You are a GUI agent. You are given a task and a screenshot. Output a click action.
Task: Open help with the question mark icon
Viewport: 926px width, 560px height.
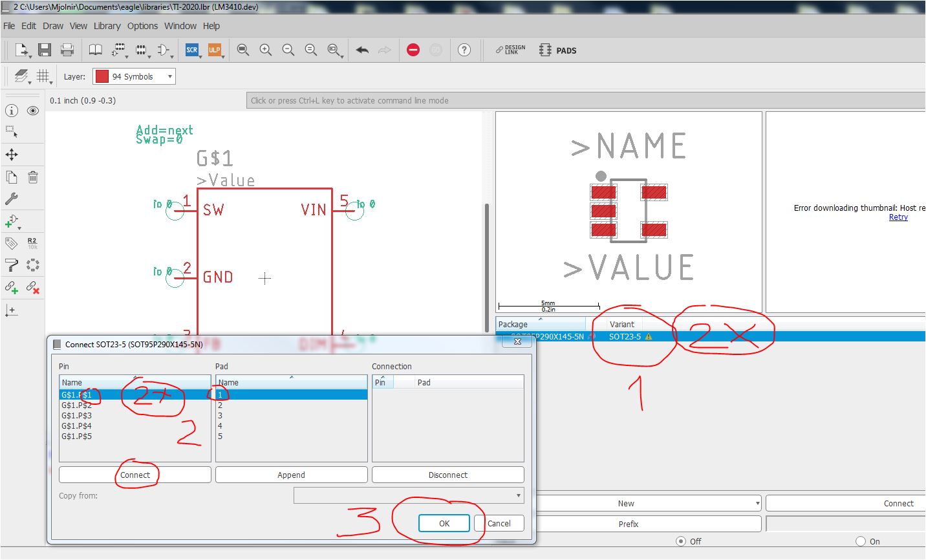[x=464, y=50]
